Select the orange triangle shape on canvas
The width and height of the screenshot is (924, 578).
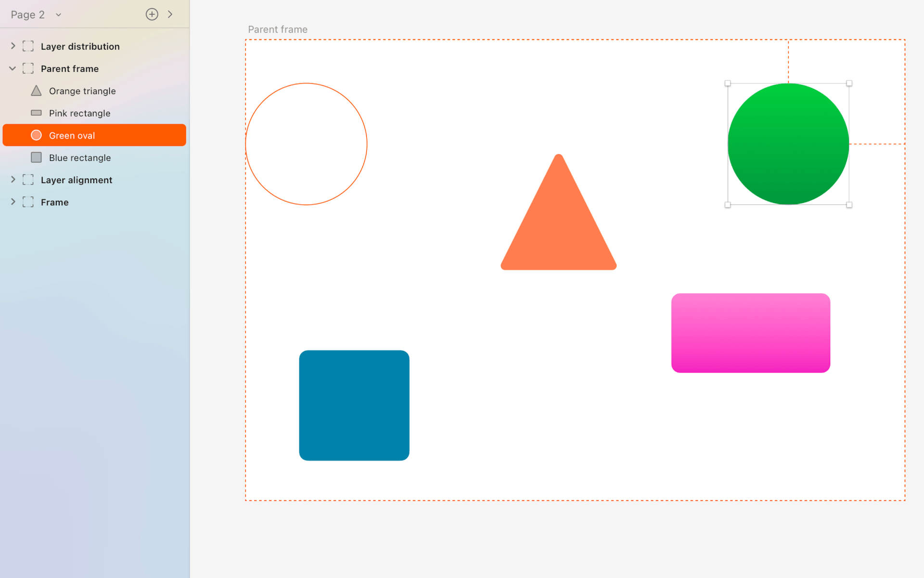558,226
